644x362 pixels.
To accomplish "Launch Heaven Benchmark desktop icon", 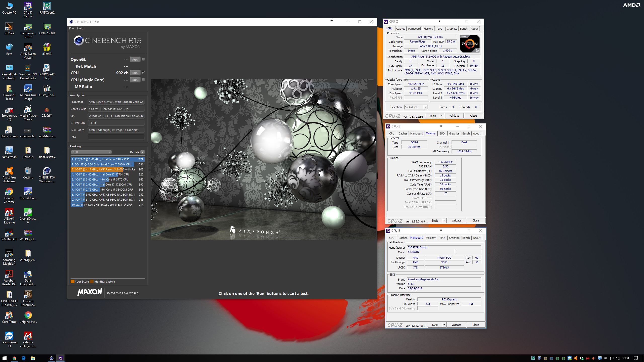I will pos(28,298).
